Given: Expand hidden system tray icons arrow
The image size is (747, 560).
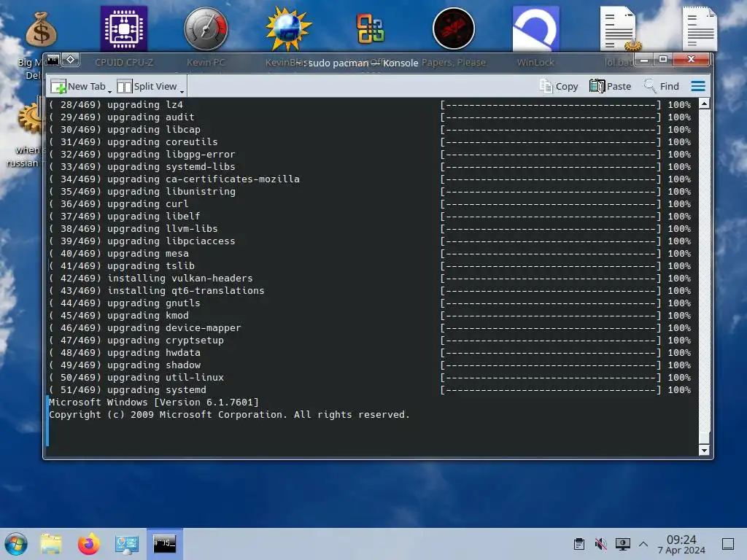Looking at the screenshot, I should (x=643, y=544).
